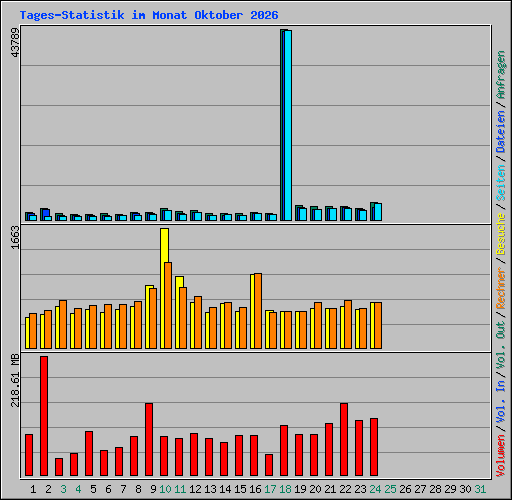Click day label '2' on x-axis

tap(48, 489)
